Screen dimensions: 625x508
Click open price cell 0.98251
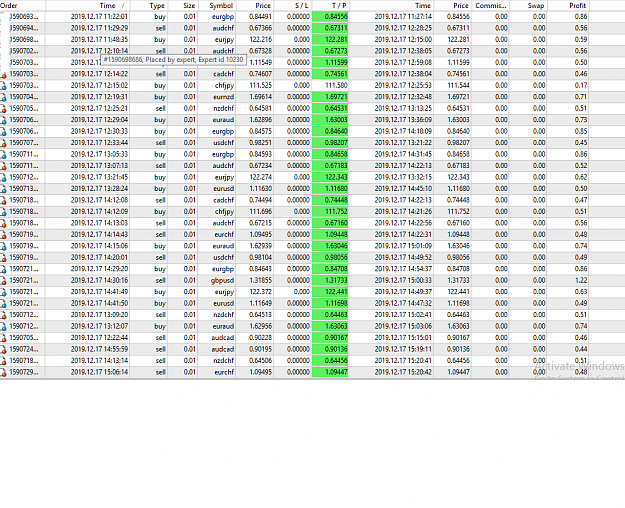(x=260, y=143)
